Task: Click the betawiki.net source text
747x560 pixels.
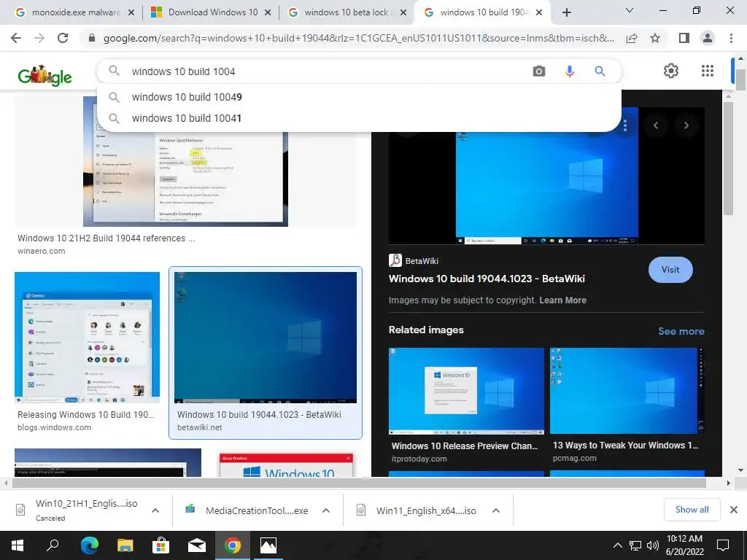Action: (x=200, y=427)
